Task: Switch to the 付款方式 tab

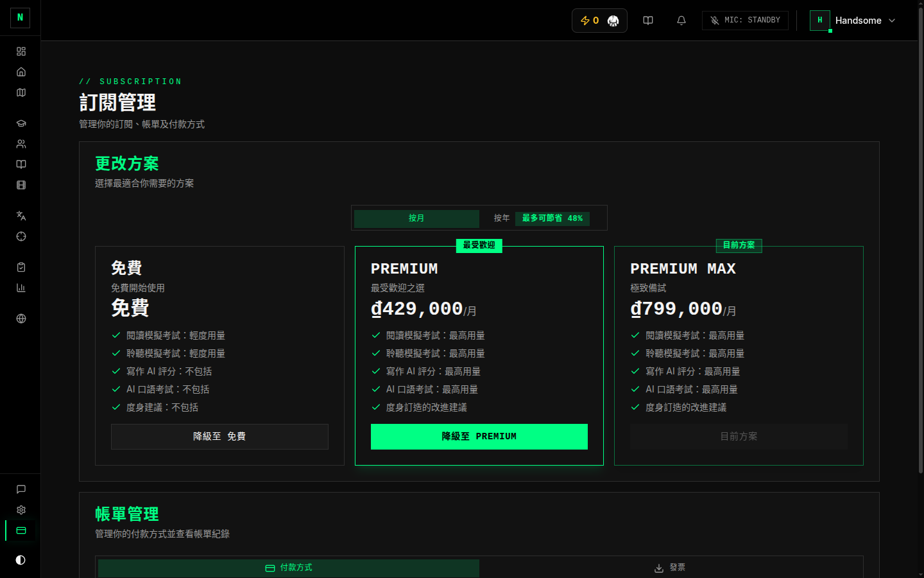Action: tap(289, 568)
